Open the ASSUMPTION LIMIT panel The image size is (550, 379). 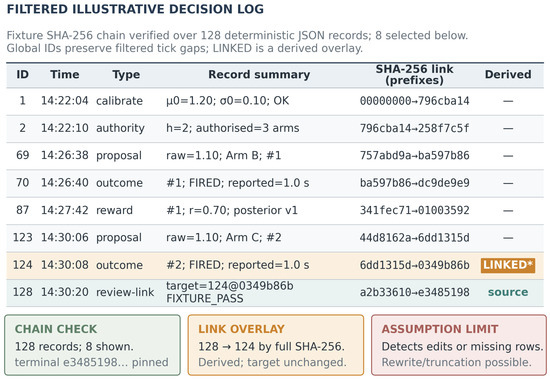[459, 345]
